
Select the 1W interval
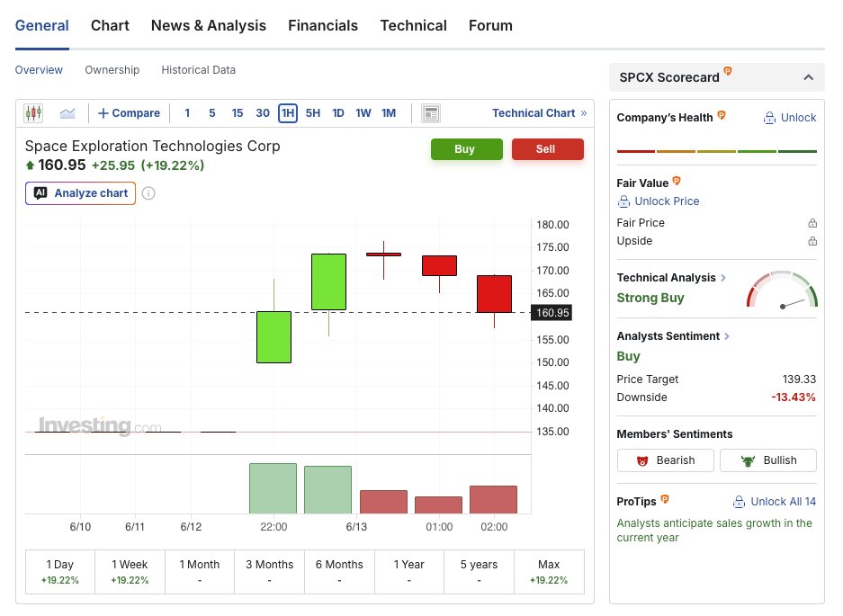coord(363,113)
